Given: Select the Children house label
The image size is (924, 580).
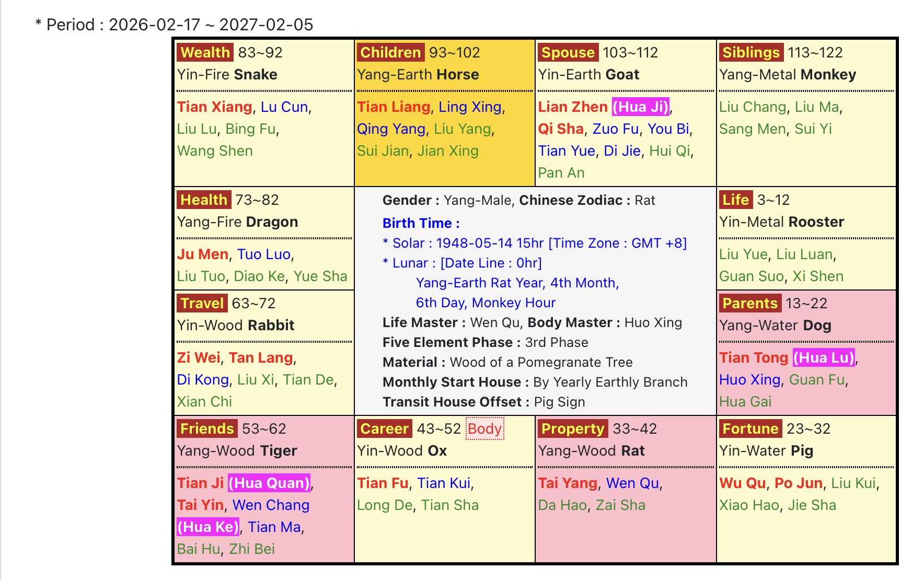Looking at the screenshot, I should click(390, 52).
